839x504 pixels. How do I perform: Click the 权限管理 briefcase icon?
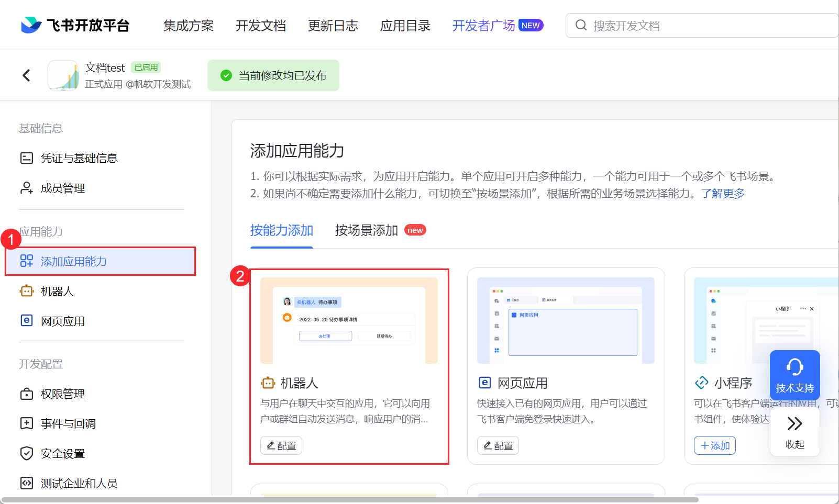(x=26, y=394)
